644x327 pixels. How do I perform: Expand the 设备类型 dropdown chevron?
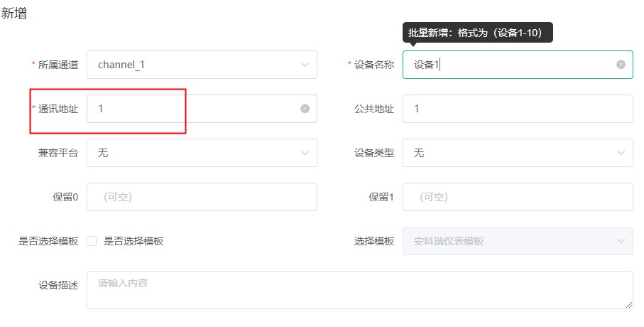[x=621, y=153]
